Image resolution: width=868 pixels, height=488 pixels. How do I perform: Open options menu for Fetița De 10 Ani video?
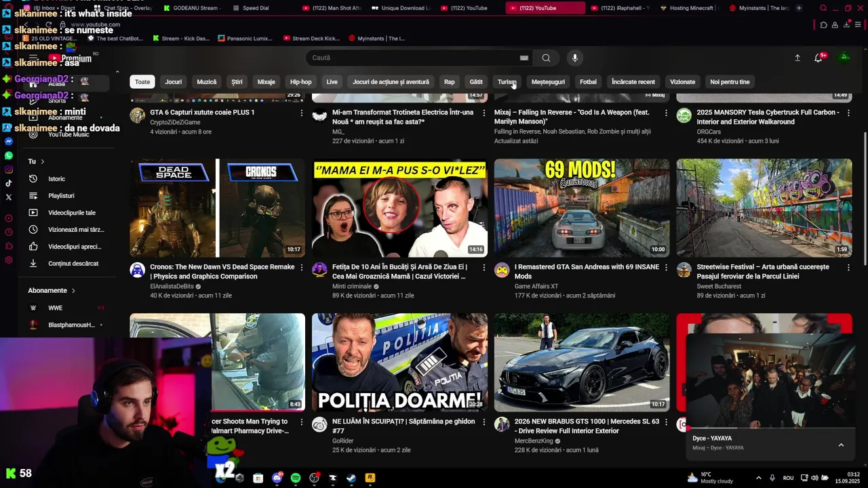(x=484, y=268)
